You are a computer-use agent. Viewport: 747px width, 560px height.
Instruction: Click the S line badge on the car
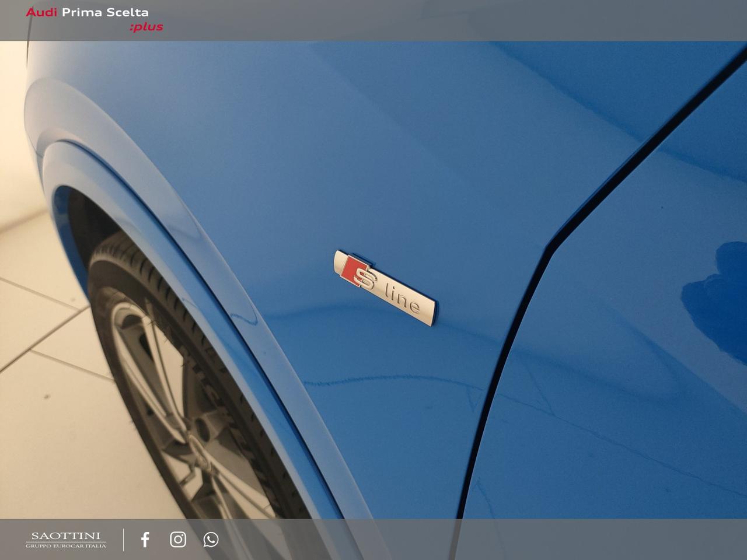385,288
